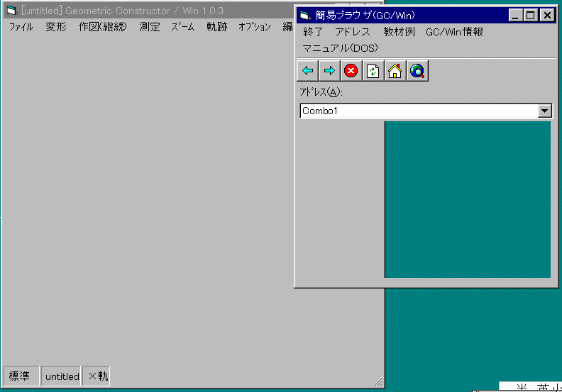Open the 変形 menu
Viewport: 562px width, 392px height.
56,27
